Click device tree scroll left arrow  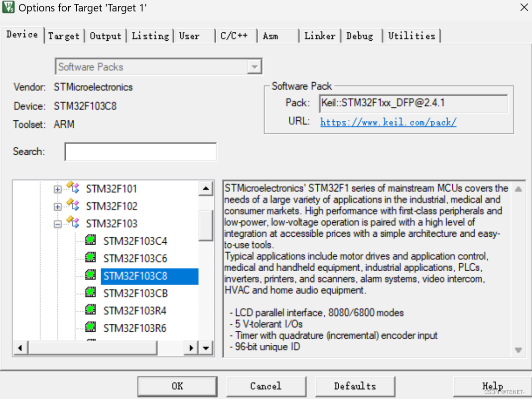point(20,348)
